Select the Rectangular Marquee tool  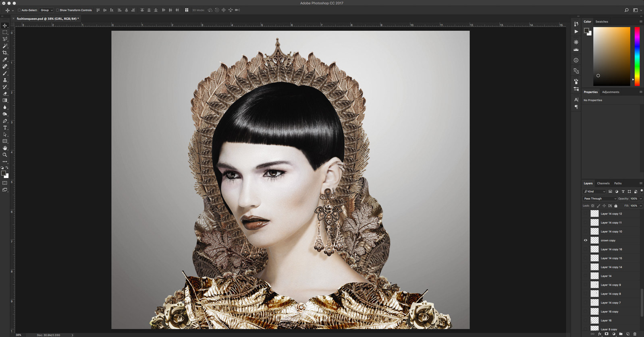pyautogui.click(x=5, y=32)
